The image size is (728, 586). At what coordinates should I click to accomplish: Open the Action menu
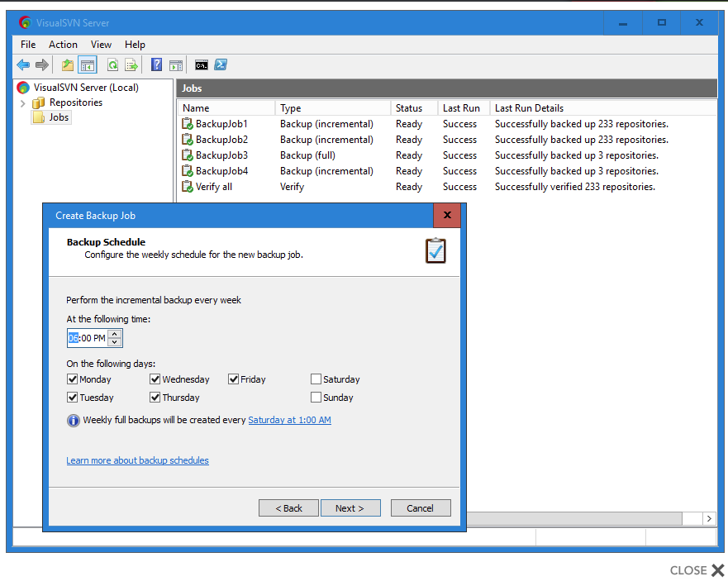(63, 45)
